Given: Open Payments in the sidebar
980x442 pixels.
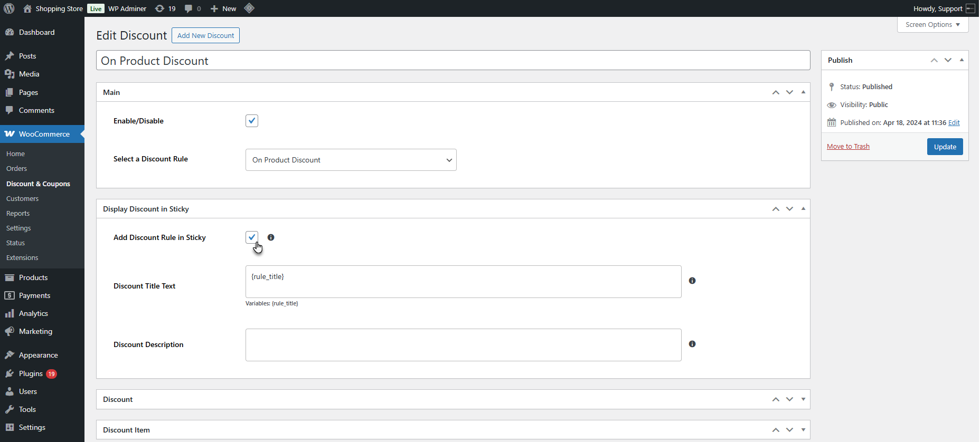Looking at the screenshot, I should tap(42, 295).
